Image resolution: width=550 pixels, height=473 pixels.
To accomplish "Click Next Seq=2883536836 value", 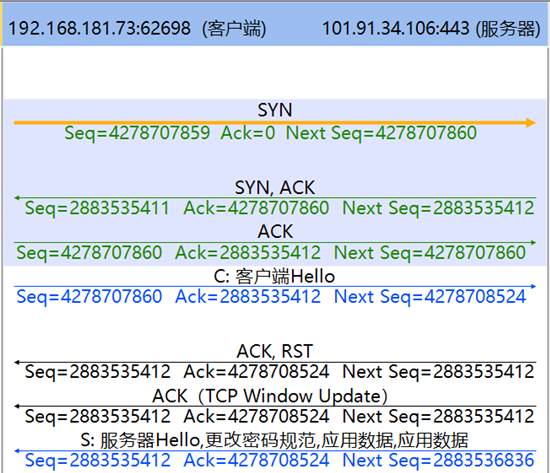I will [438, 460].
